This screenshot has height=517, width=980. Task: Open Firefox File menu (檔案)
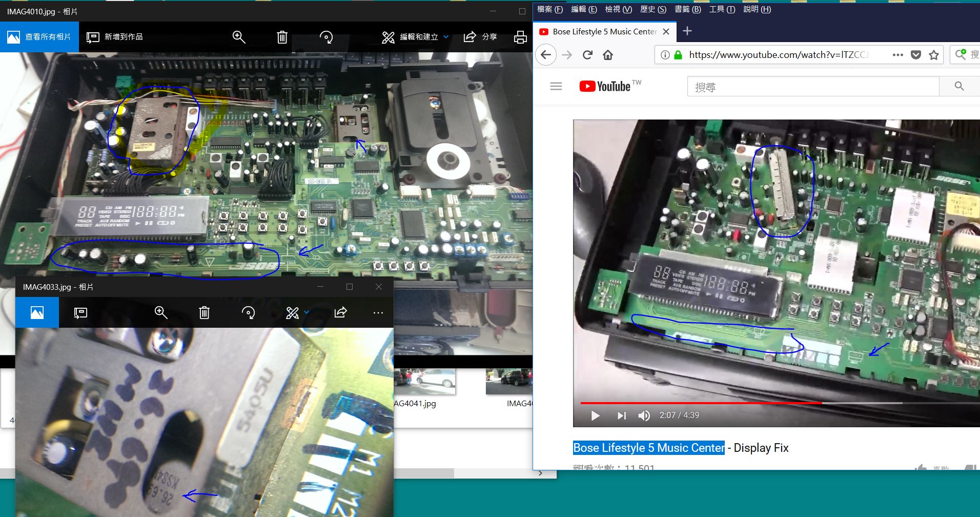point(550,9)
